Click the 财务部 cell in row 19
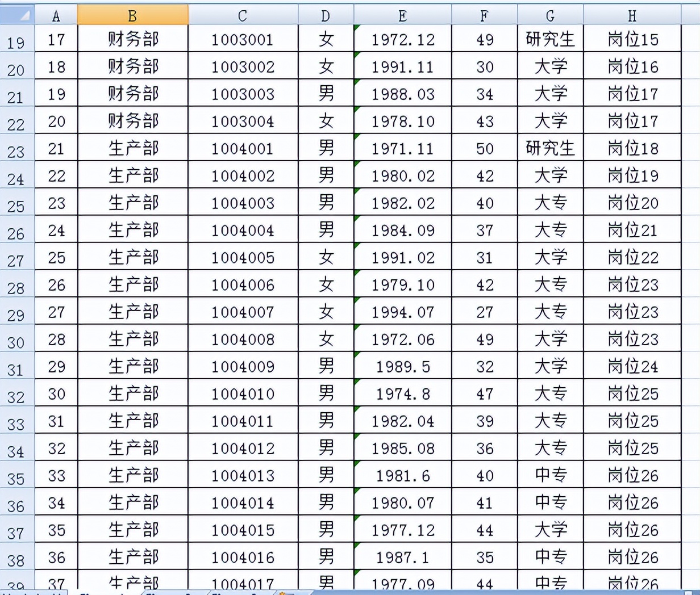The width and height of the screenshot is (700, 595). pos(132,39)
